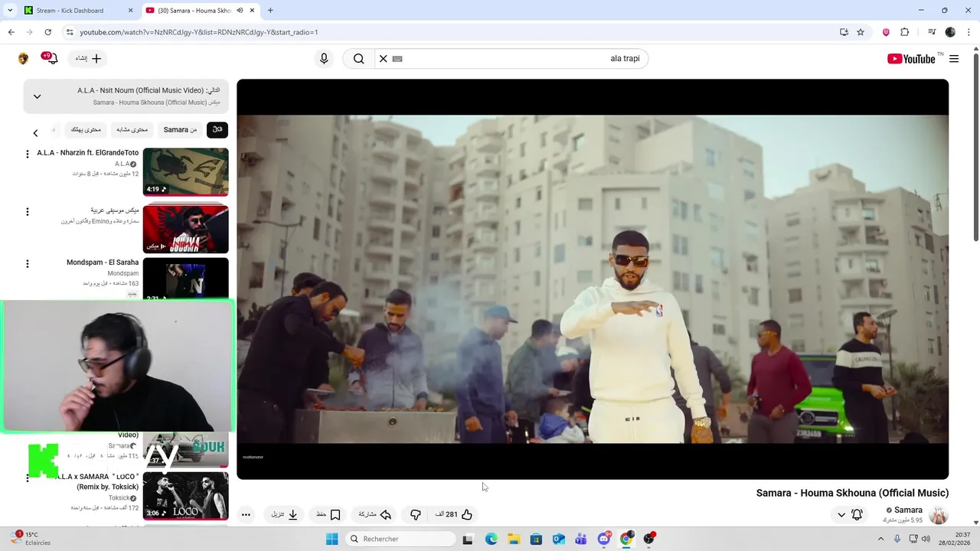Click the Share (مشاركة) button
The width and height of the screenshot is (980, 551).
pyautogui.click(x=375, y=514)
